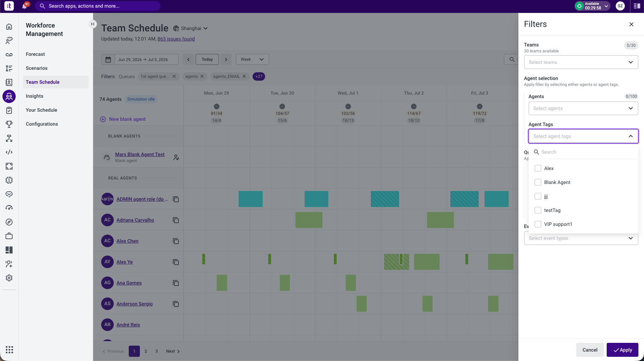Click the Home icon in left sidebar

(x=9, y=27)
